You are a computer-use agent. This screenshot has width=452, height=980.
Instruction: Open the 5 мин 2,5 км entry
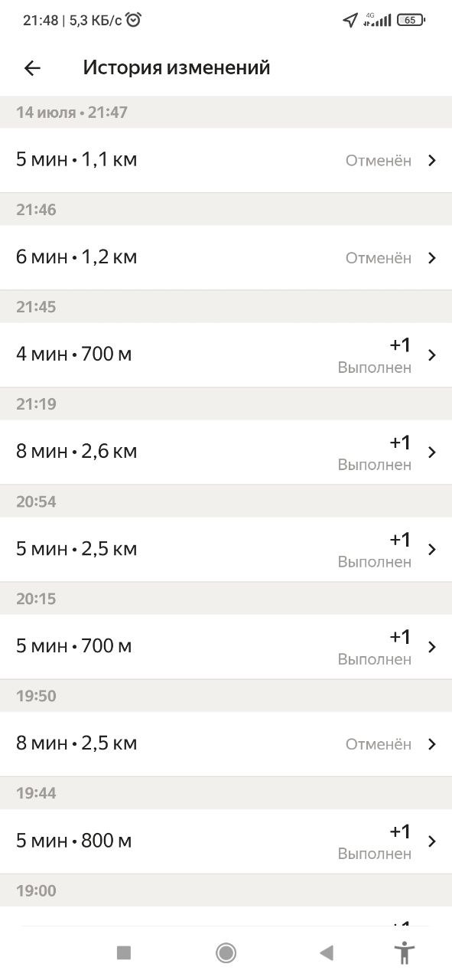pyautogui.click(x=226, y=549)
